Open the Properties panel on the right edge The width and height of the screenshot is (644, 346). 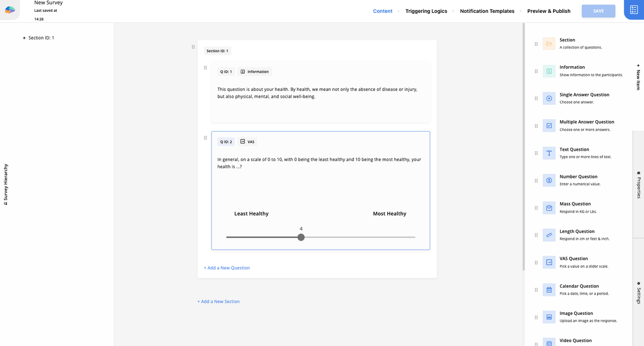(x=639, y=188)
